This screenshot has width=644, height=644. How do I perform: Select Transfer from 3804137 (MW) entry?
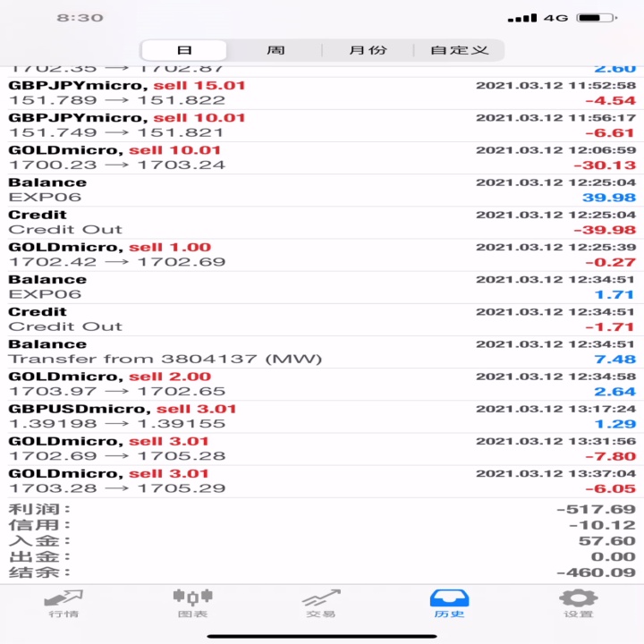(x=322, y=352)
